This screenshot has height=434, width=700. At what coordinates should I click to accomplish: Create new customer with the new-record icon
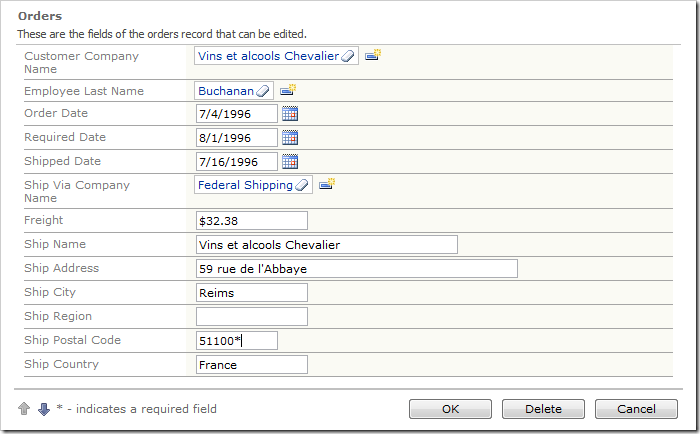pyautogui.click(x=373, y=56)
